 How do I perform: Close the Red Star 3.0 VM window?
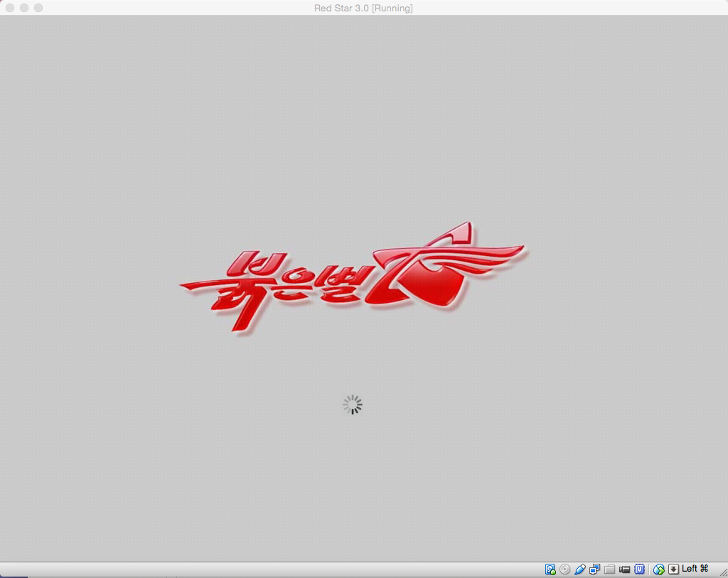(10, 8)
